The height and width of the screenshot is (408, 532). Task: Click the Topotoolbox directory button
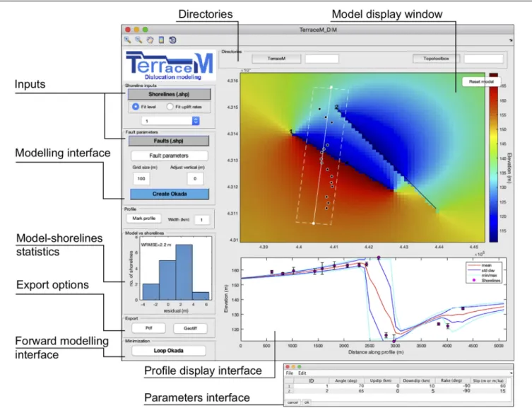tap(436, 59)
